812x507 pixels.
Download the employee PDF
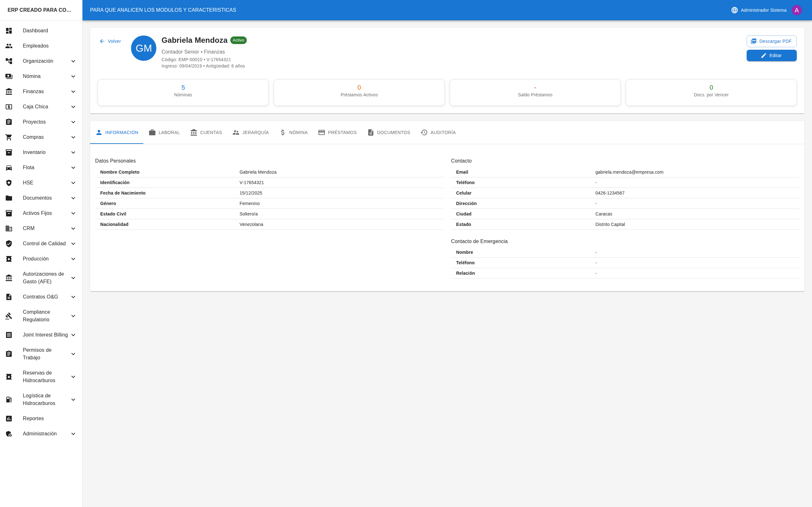click(771, 41)
